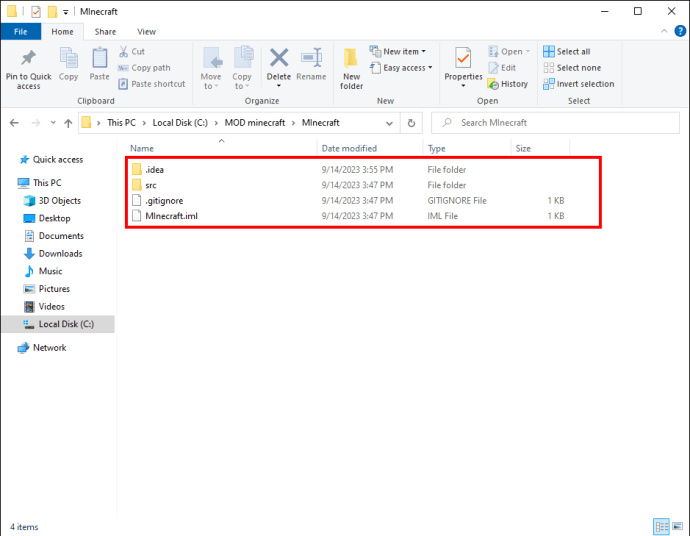Open Documents in sidebar

[54, 236]
